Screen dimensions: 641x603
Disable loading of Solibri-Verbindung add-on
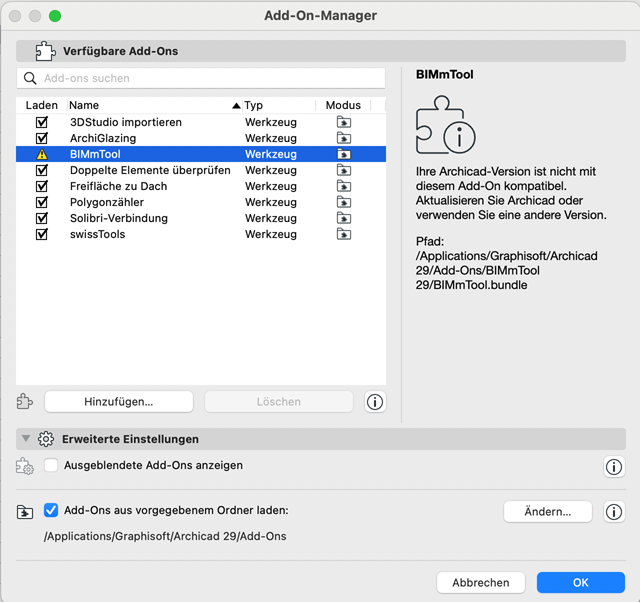click(x=42, y=218)
